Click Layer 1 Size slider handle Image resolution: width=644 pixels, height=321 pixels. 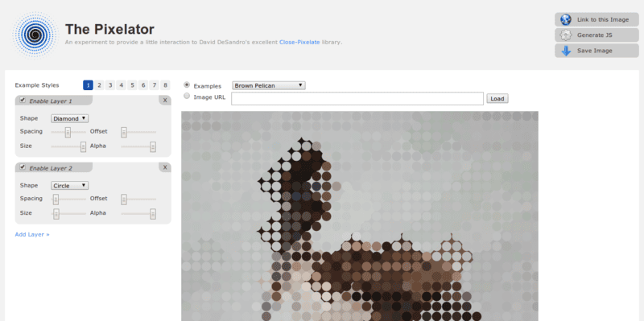click(83, 146)
